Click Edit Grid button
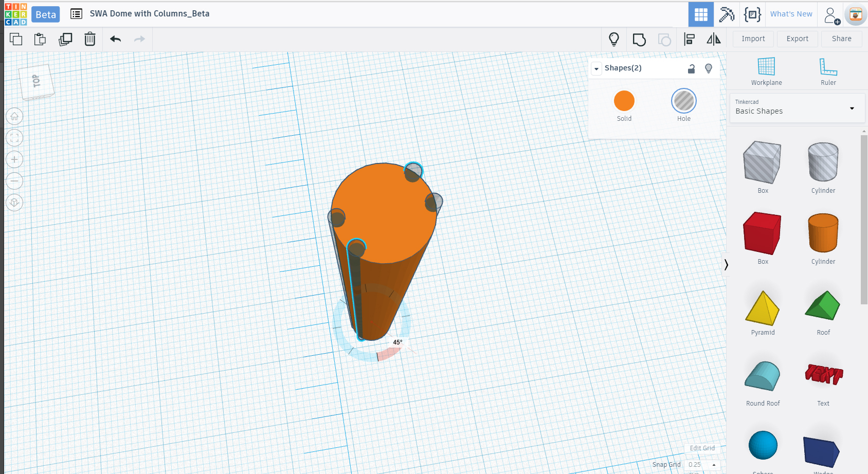The height and width of the screenshot is (474, 868). point(702,448)
